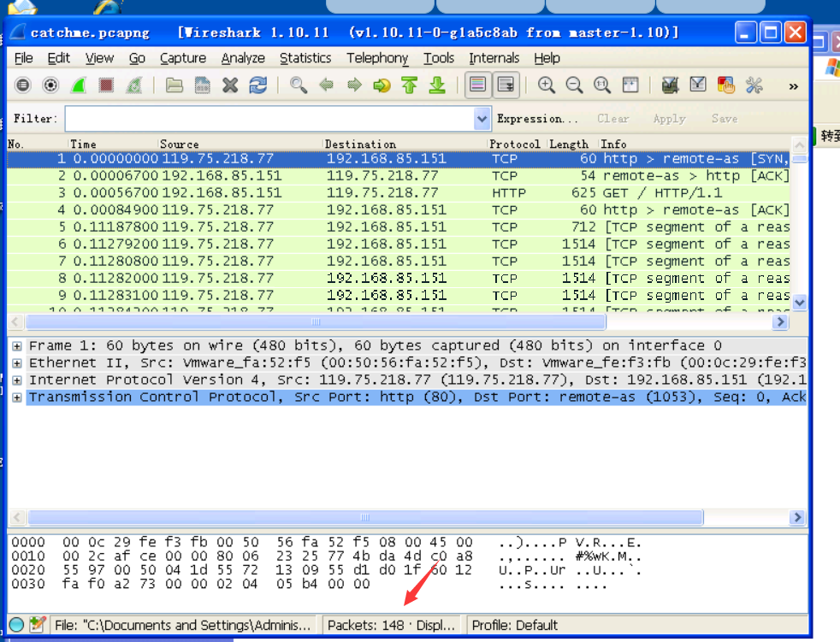
Task: Open the display filter history dropdown
Action: (482, 119)
